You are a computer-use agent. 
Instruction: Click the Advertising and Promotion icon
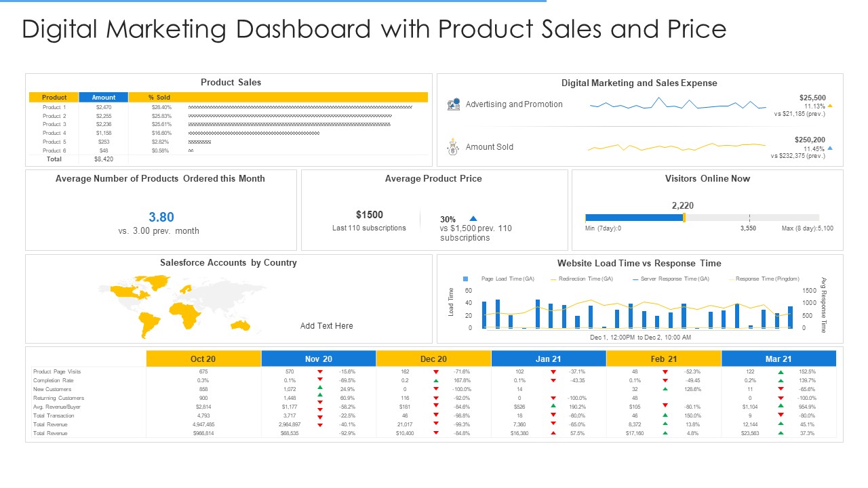point(454,104)
